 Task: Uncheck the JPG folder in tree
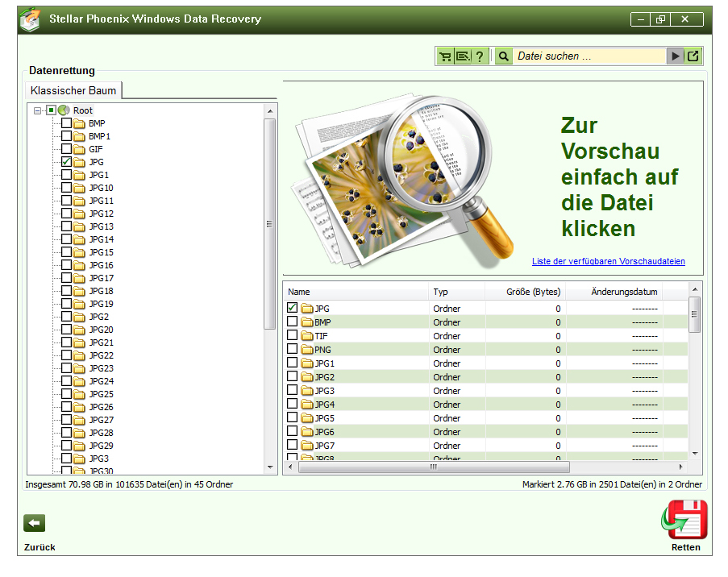click(x=66, y=161)
